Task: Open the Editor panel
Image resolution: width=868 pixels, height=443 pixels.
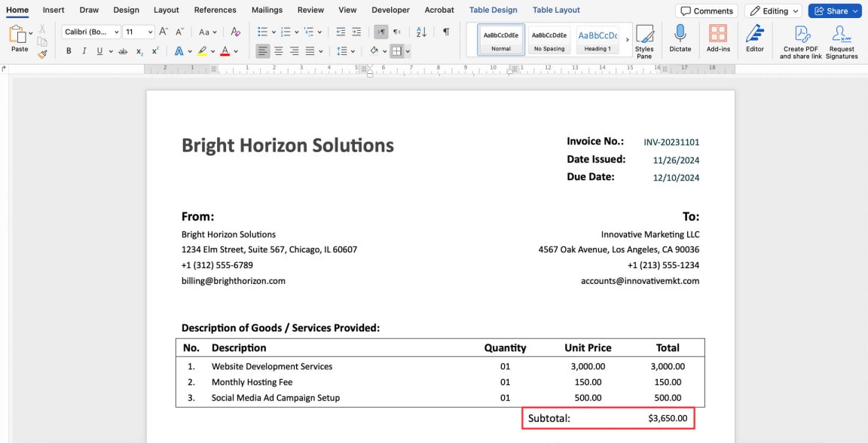Action: tap(754, 41)
